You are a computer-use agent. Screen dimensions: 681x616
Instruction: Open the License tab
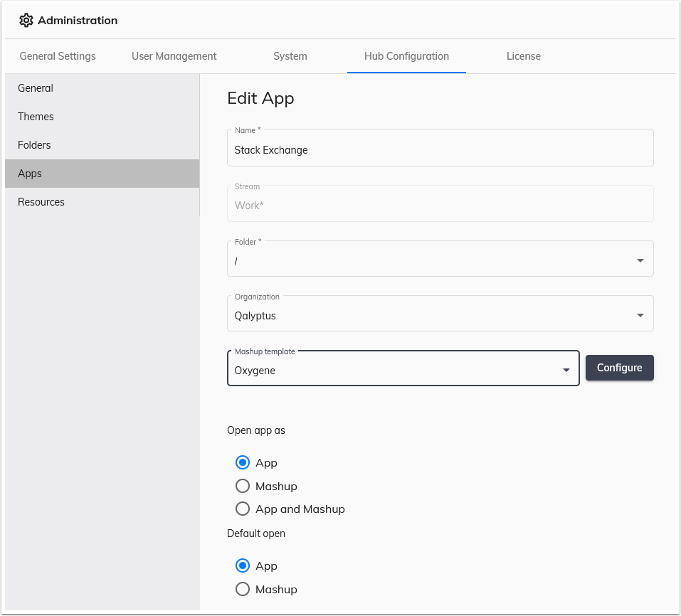(524, 55)
